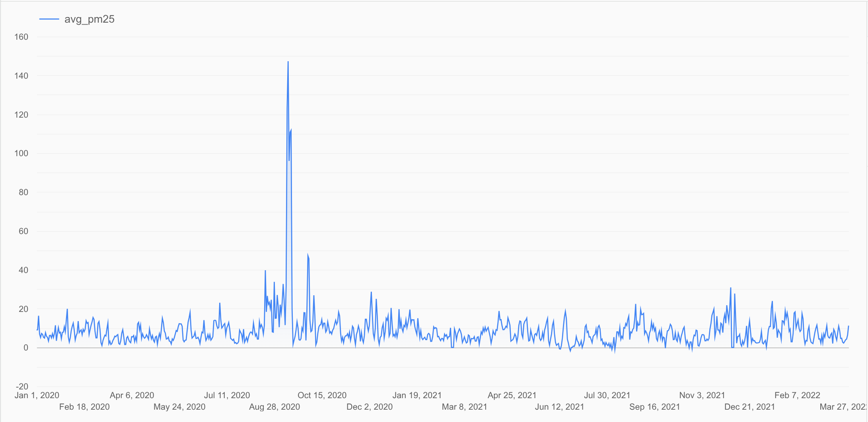Image resolution: width=868 pixels, height=422 pixels.
Task: Click the tallest spike peak of the line
Action: coord(288,62)
